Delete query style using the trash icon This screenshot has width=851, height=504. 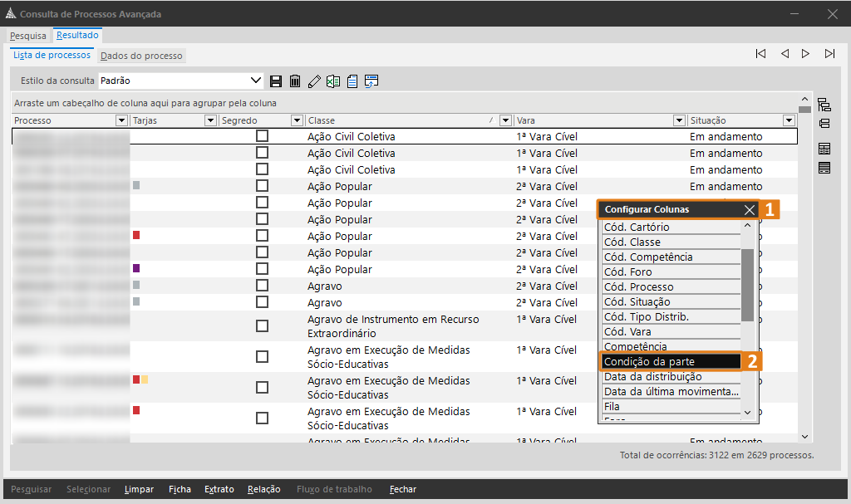coord(295,81)
